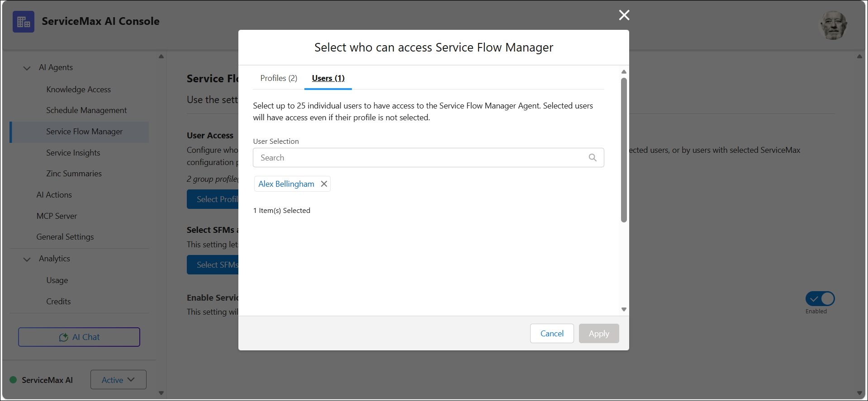
Task: Click the search magnifier icon in User Selection
Action: pos(593,158)
